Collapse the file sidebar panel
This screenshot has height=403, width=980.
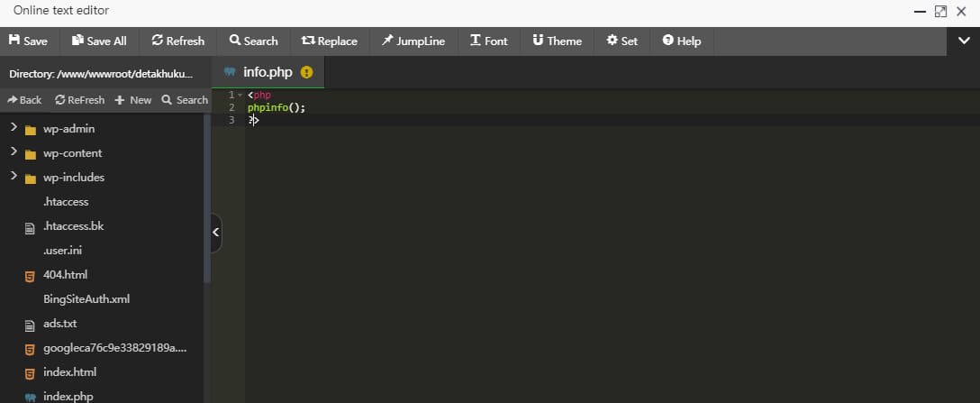(x=215, y=233)
